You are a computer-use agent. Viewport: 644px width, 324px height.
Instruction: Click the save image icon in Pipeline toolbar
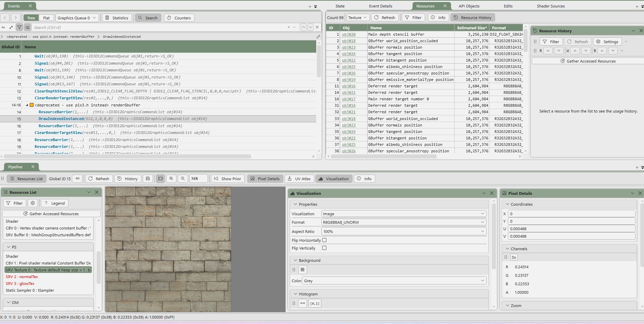pos(148,179)
